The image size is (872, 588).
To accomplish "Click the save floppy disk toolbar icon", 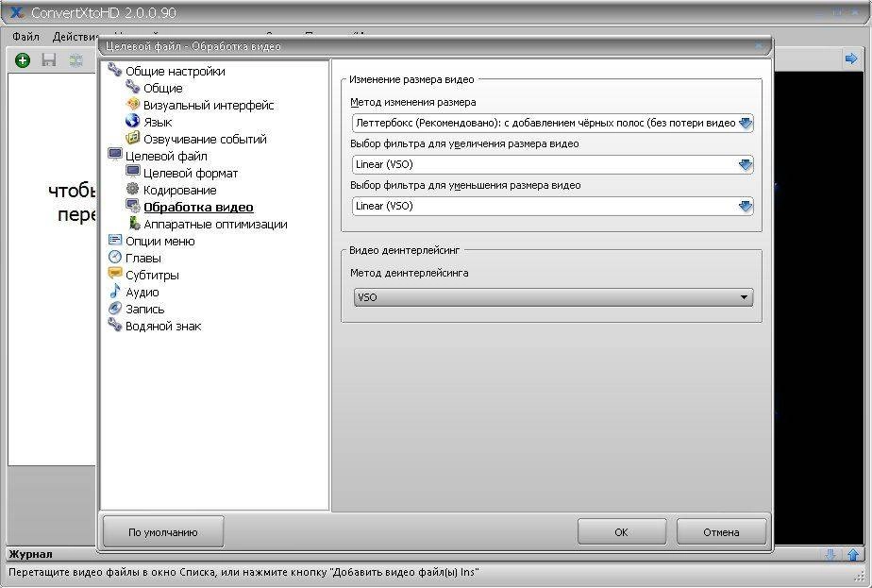I will coord(49,60).
